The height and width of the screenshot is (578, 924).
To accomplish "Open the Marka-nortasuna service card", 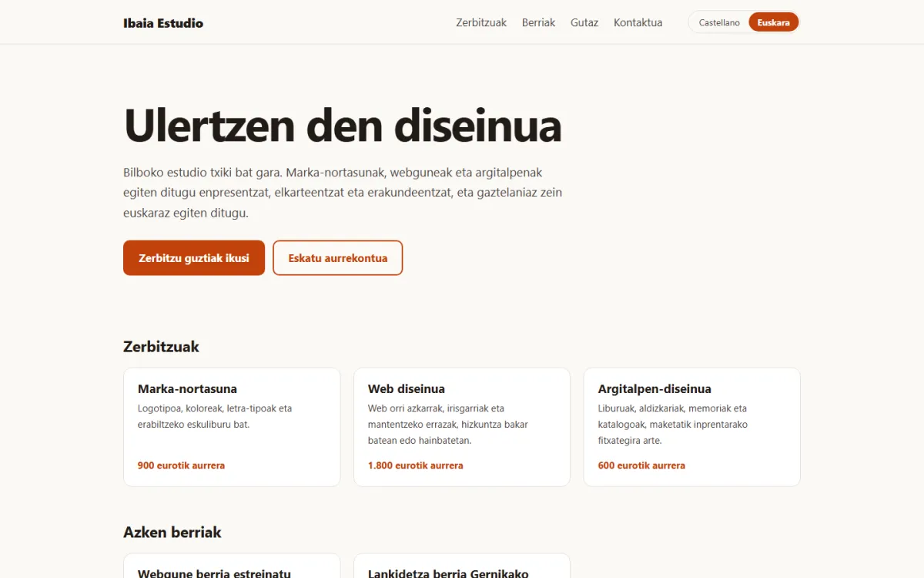I will click(x=232, y=427).
